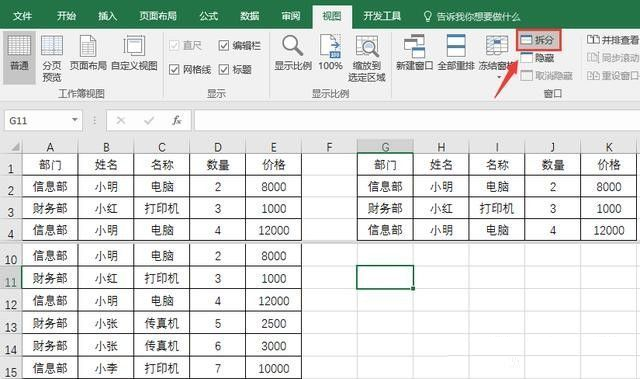Open the Insert (插入) tab

coord(107,16)
